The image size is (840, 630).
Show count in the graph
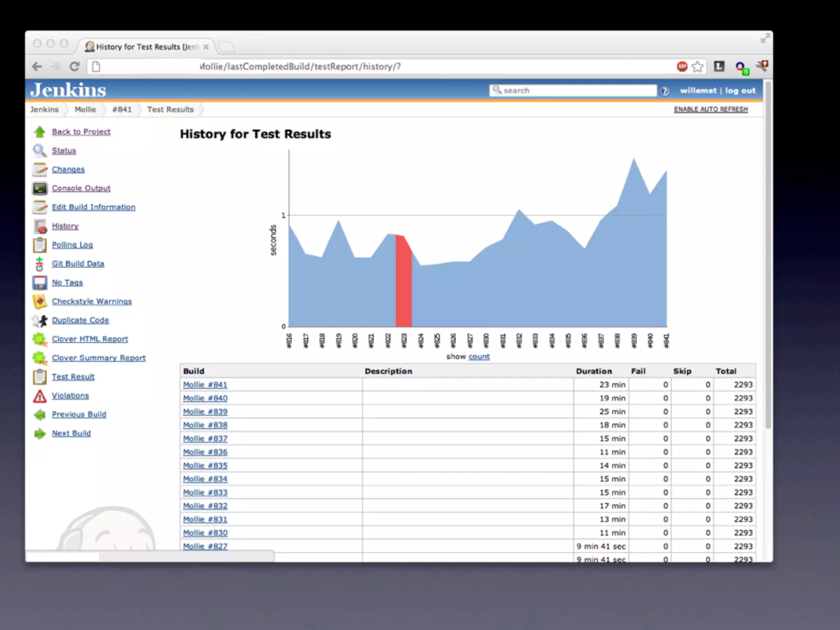coord(479,356)
